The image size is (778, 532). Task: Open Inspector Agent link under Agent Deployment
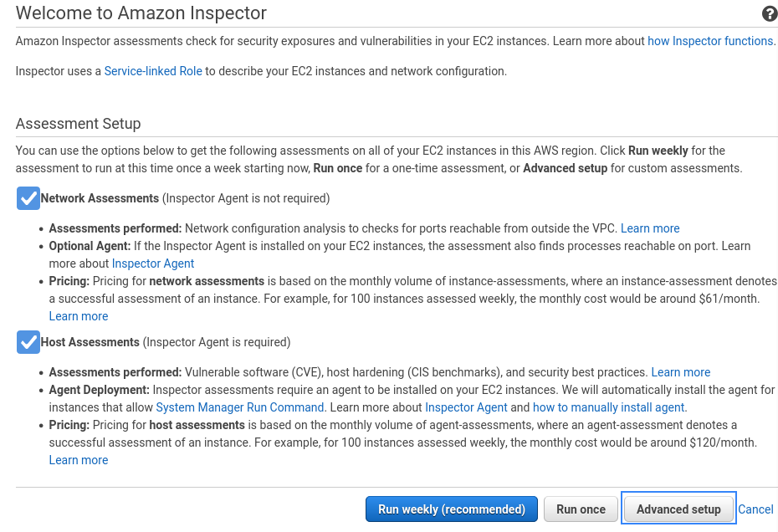point(466,407)
